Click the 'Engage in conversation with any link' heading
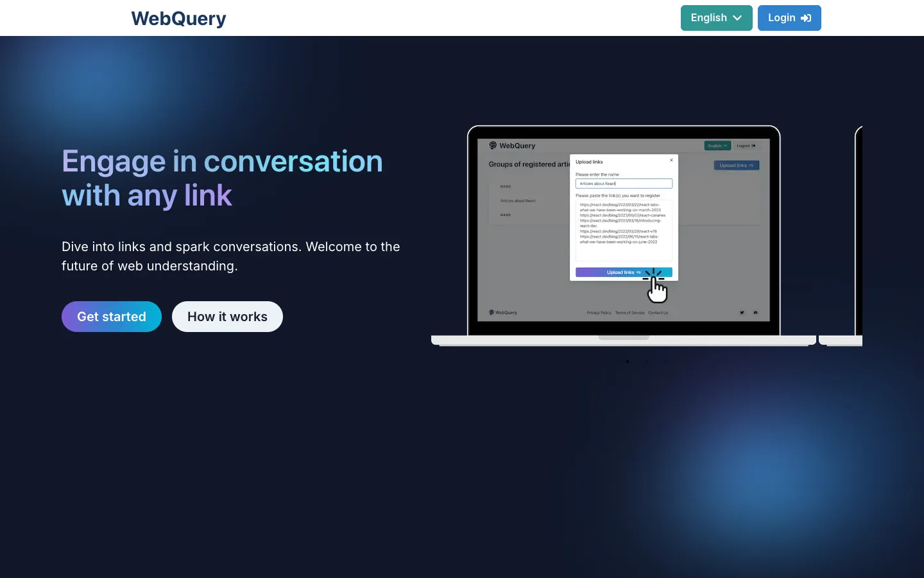This screenshot has height=578, width=924. pos(222,178)
